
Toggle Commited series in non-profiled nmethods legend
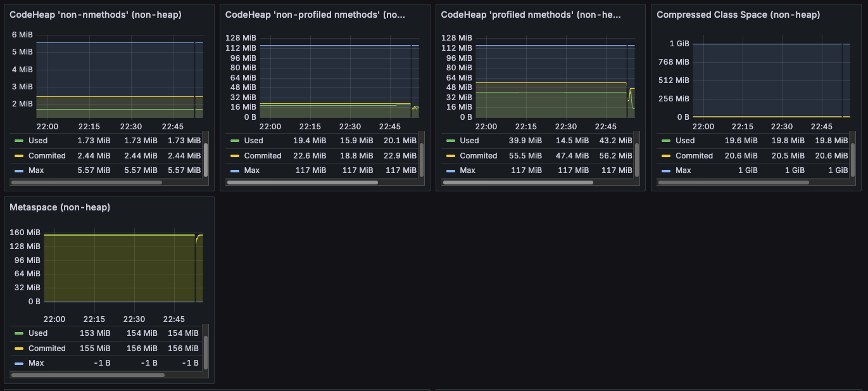pyautogui.click(x=262, y=155)
